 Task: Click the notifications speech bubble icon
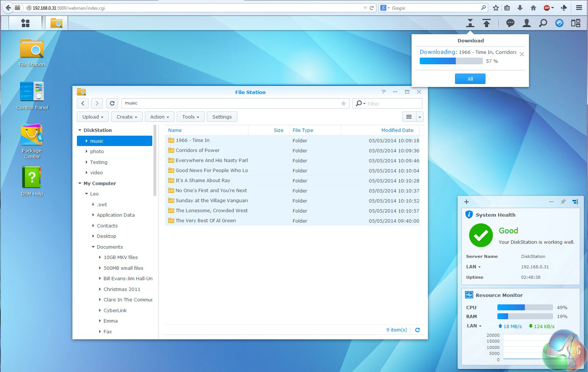pyautogui.click(x=510, y=23)
